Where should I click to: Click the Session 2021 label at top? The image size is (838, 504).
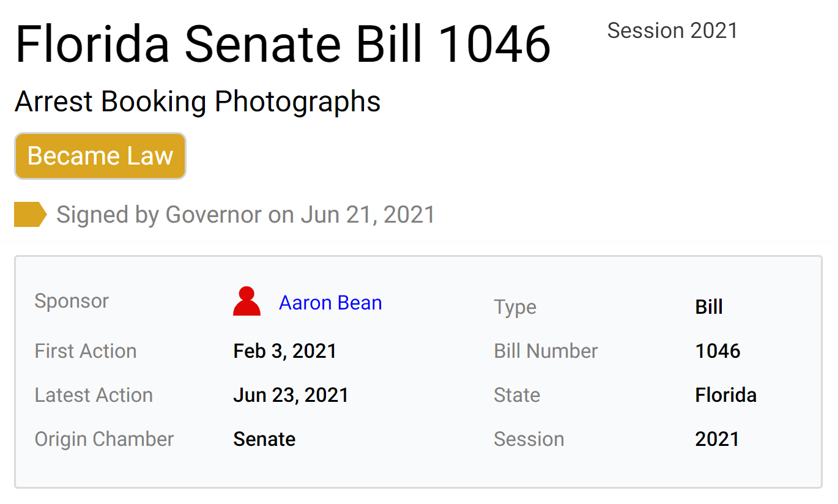click(672, 31)
